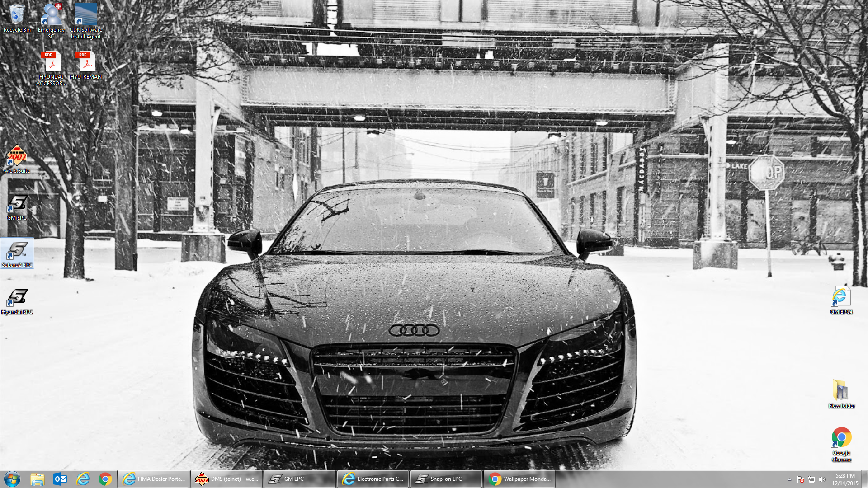868x488 pixels.
Task: Switch to Electronic Parts C... taskbar window
Action: (373, 479)
